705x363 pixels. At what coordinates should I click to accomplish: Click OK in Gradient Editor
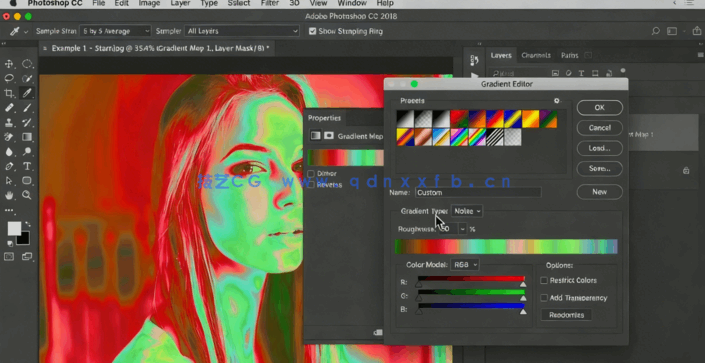click(x=600, y=108)
